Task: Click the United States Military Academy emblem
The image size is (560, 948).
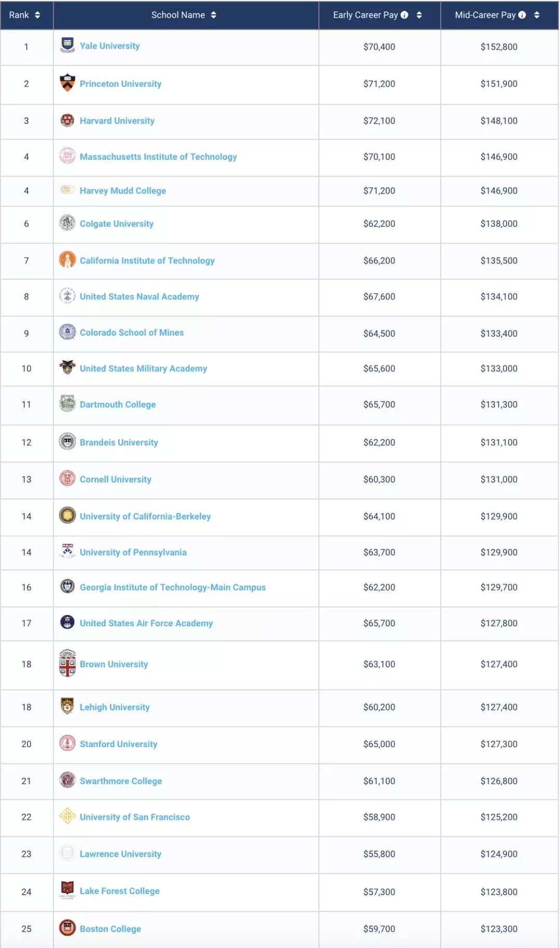Action: 67,367
